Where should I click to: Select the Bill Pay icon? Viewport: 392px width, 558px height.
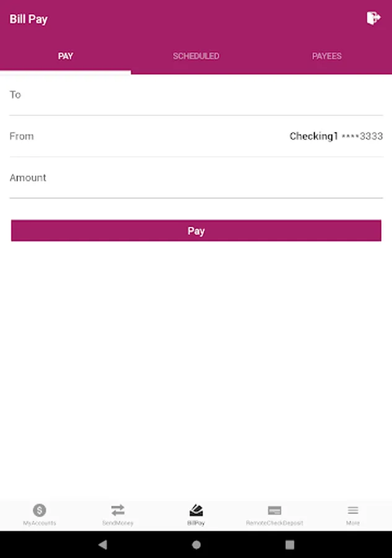pos(196,510)
